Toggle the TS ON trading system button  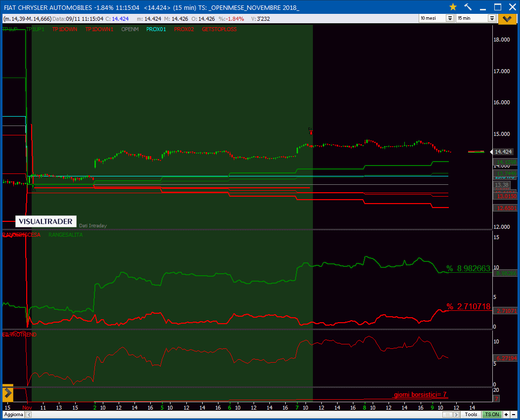click(492, 415)
